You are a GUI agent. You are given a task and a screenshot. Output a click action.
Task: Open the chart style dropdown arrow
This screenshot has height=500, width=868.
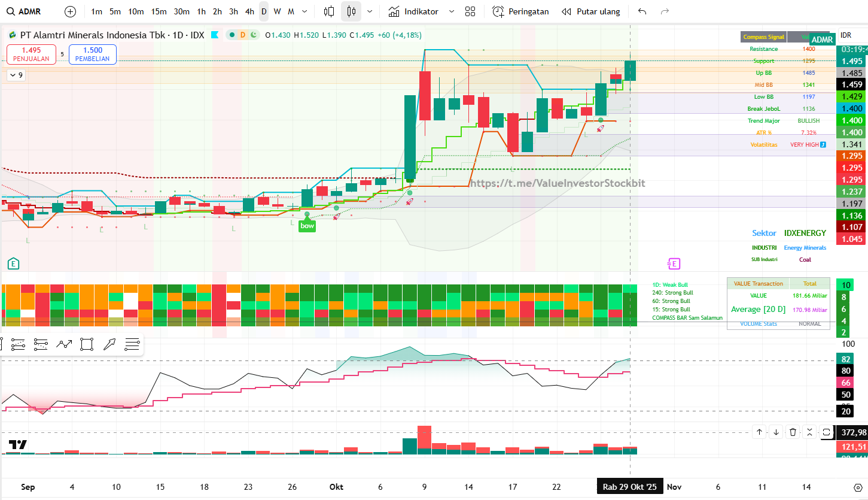coord(370,11)
